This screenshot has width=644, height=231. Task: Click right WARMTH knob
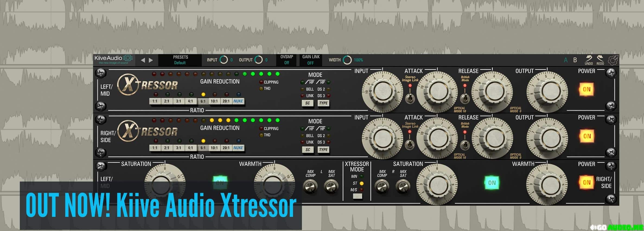[x=547, y=185]
